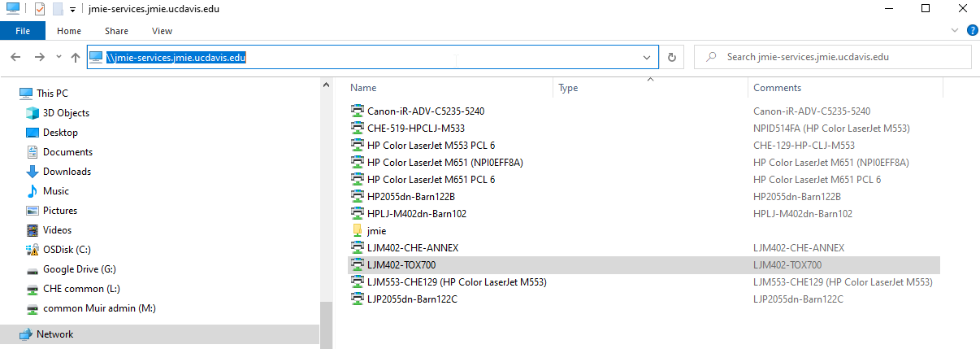Screen dimensions: 980x349
Task: Click the Help question mark icon
Action: tap(972, 30)
